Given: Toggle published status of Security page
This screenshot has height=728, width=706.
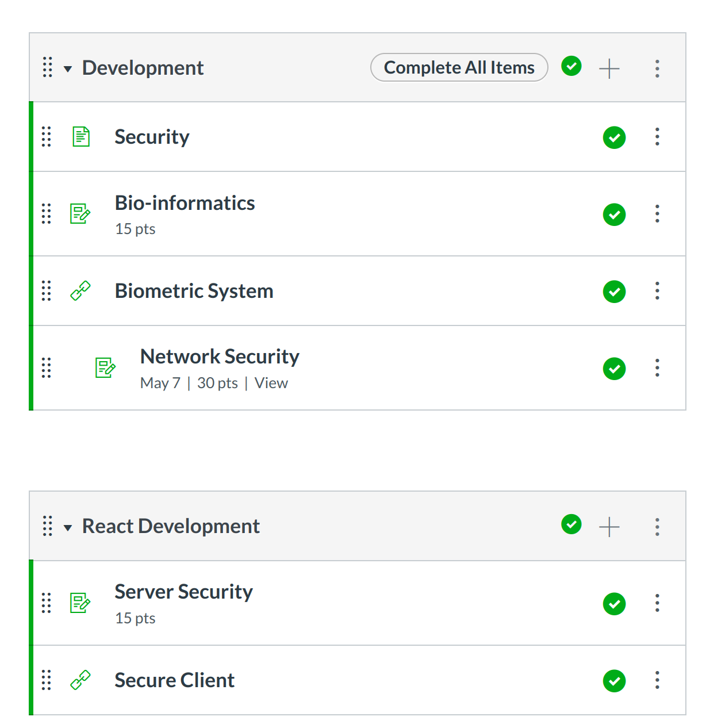Looking at the screenshot, I should point(614,137).
